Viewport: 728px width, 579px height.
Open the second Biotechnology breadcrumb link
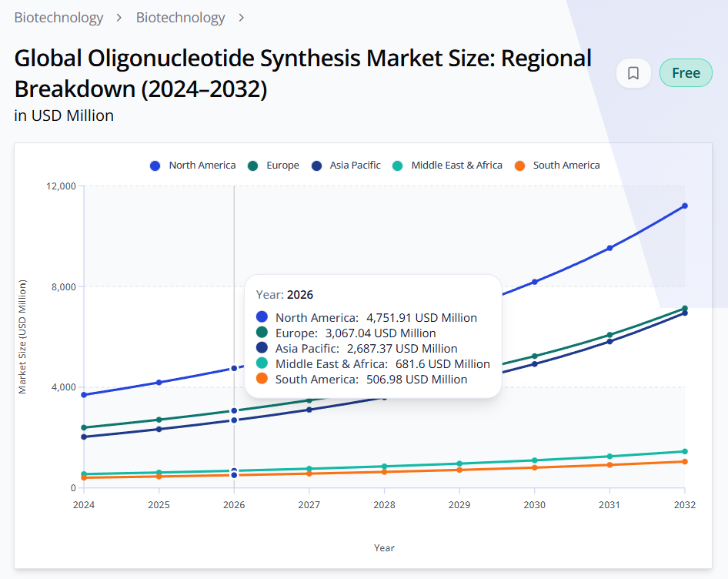tap(180, 17)
